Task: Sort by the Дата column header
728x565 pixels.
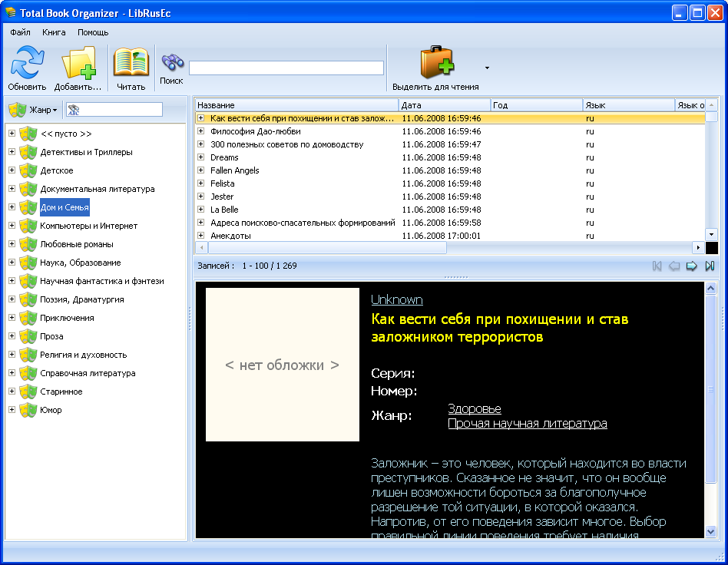Action: (x=445, y=105)
